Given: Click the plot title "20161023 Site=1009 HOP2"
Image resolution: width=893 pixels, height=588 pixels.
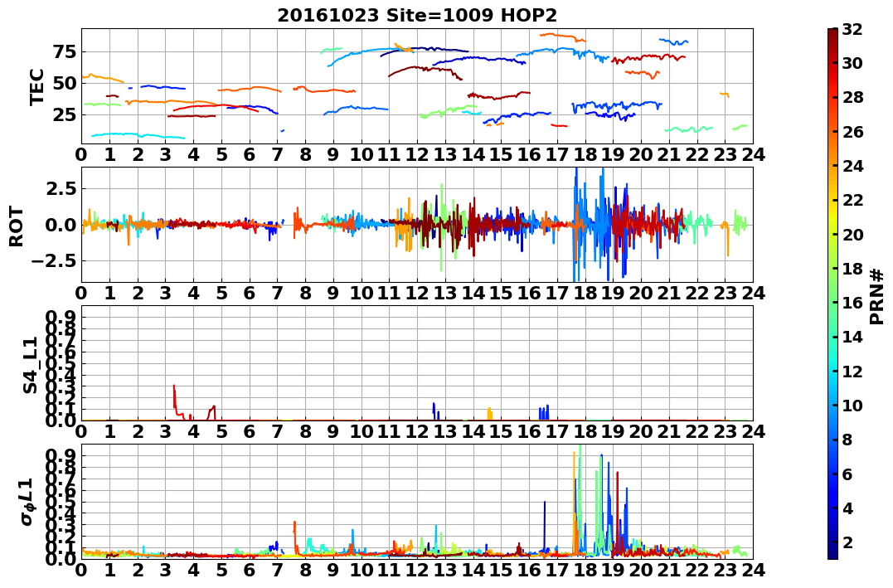Looking at the screenshot, I should 417,15.
